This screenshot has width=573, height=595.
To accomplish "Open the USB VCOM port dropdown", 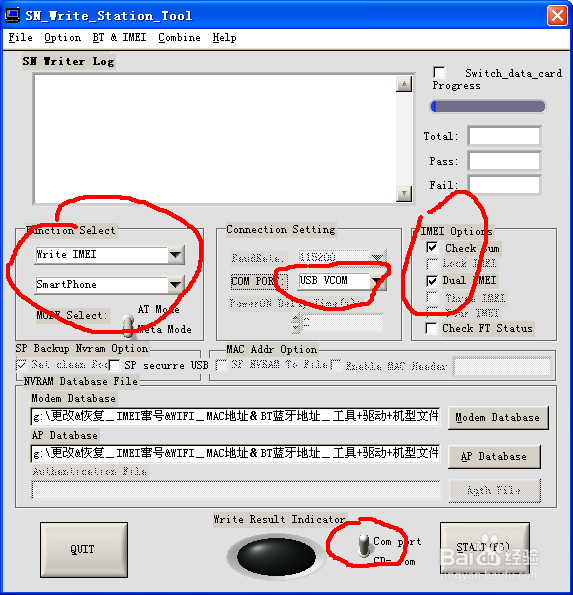I will point(377,281).
